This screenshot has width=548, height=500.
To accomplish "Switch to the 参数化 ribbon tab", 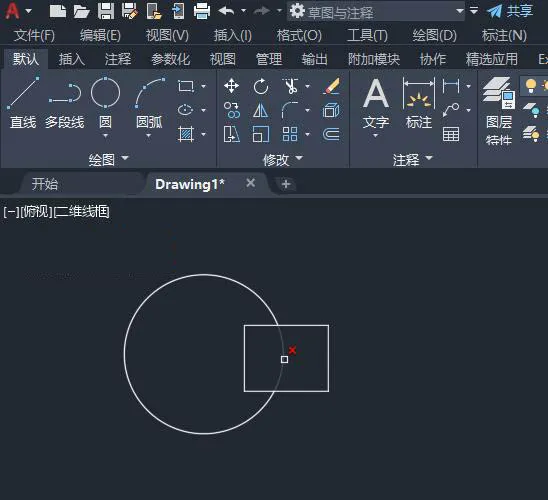I will point(171,59).
